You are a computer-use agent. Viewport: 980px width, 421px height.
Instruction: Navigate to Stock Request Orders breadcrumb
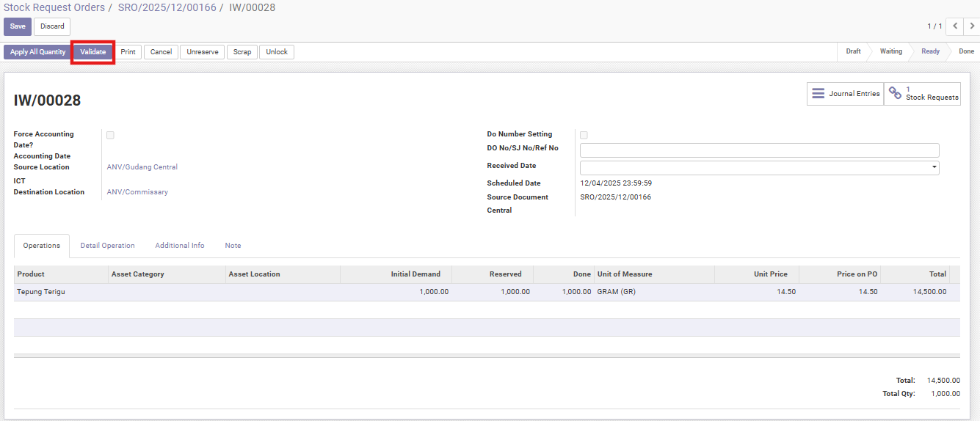54,7
